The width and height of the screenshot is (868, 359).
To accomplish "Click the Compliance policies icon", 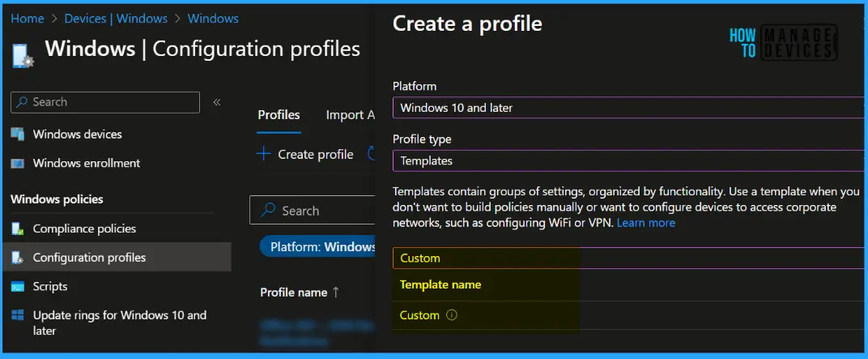I will 18,229.
